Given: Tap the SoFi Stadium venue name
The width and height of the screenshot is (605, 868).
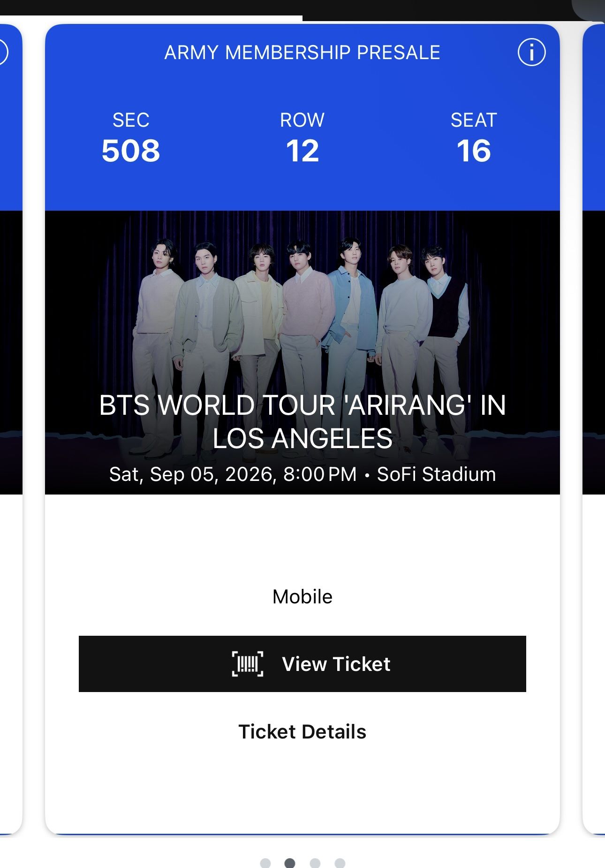Looking at the screenshot, I should [436, 474].
